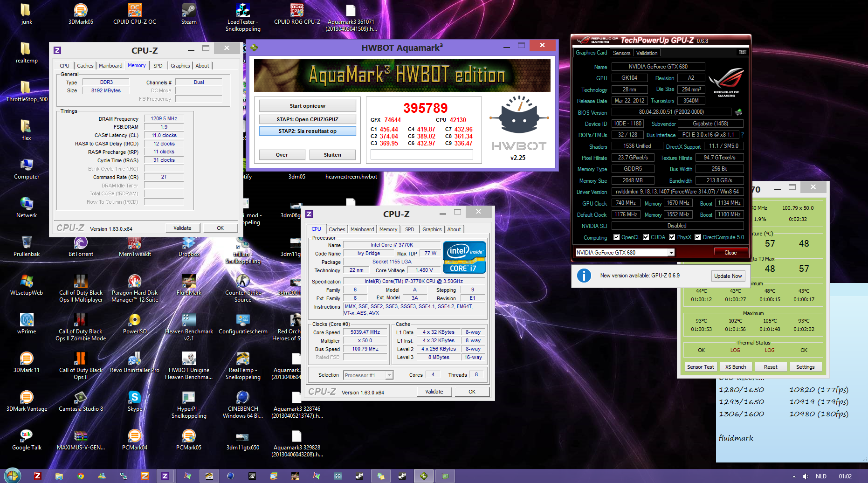This screenshot has width=868, height=483.
Task: Open the Steam desktop shortcut
Action: (x=189, y=14)
